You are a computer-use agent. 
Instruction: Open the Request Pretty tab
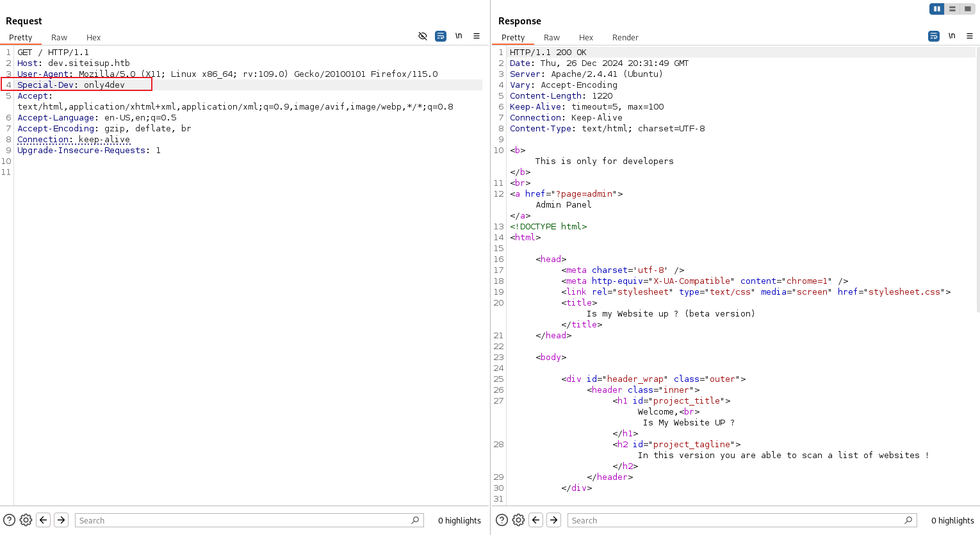tap(20, 38)
